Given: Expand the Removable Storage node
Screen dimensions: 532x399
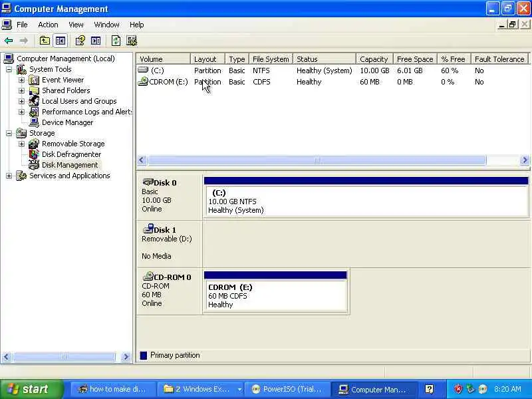Looking at the screenshot, I should point(21,144).
